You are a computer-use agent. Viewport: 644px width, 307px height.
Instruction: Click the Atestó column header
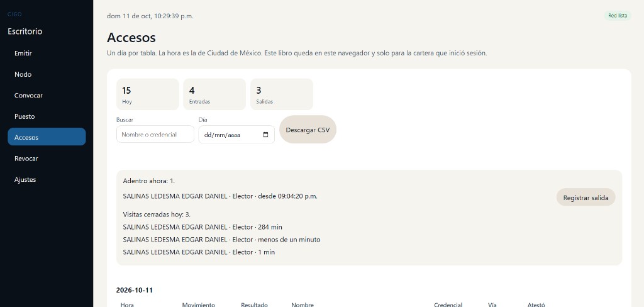(536, 305)
